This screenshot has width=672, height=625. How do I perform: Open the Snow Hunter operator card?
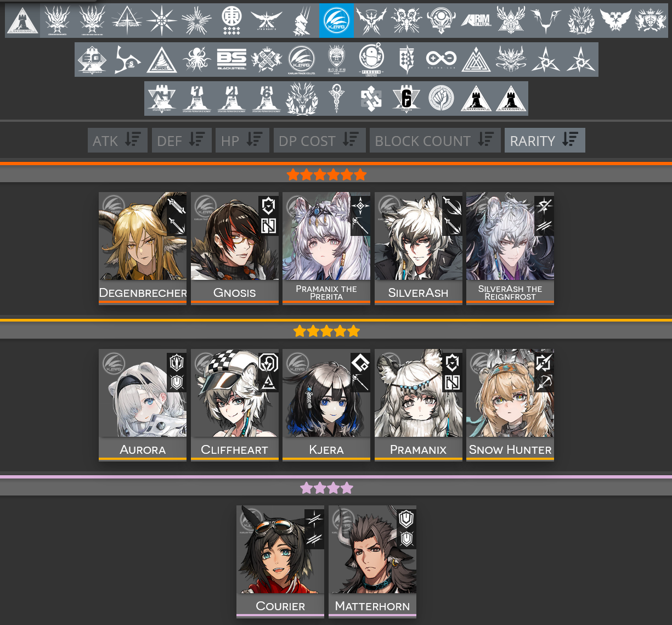(x=510, y=405)
